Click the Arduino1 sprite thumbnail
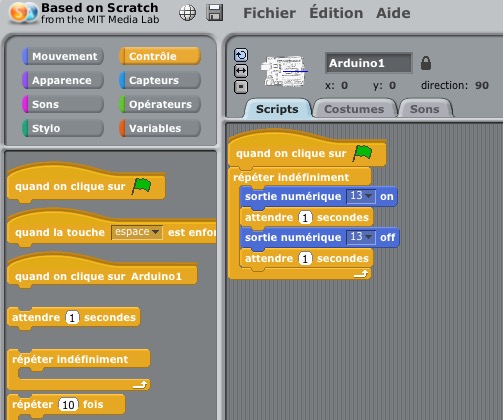Screen dimensions: 503x420 pyautogui.click(x=284, y=71)
